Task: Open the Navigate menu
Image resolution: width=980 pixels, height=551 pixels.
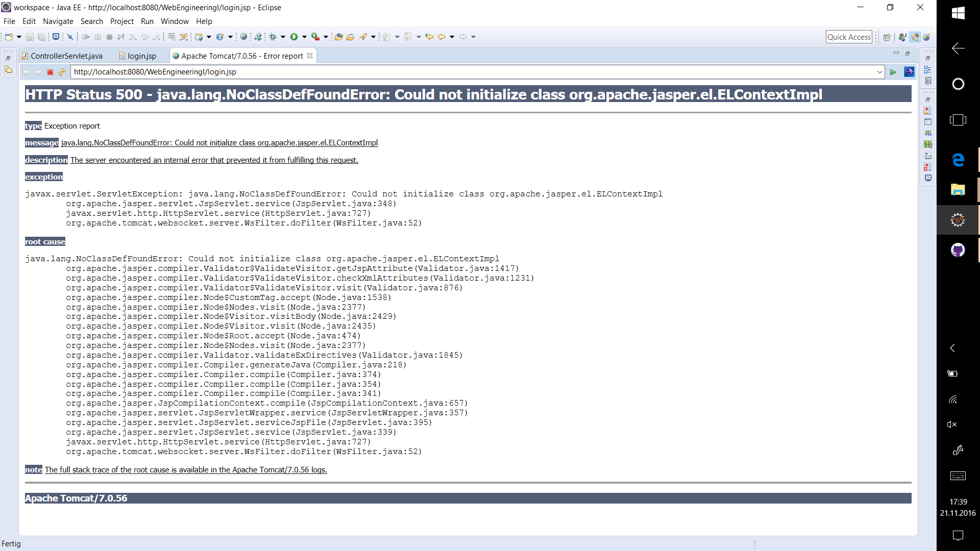Action: 58,21
